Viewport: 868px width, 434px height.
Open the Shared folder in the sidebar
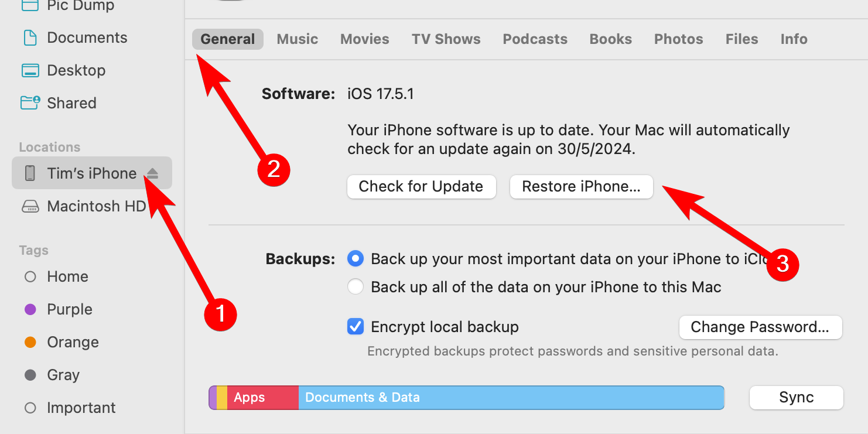[x=71, y=102]
